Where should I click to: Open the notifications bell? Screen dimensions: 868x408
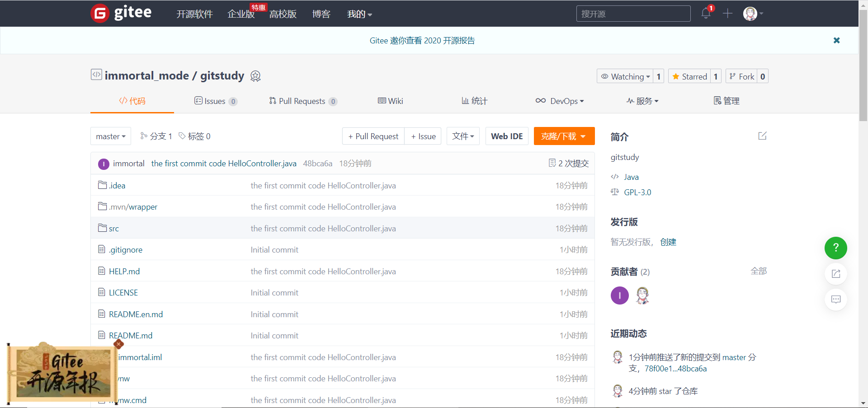pos(706,14)
